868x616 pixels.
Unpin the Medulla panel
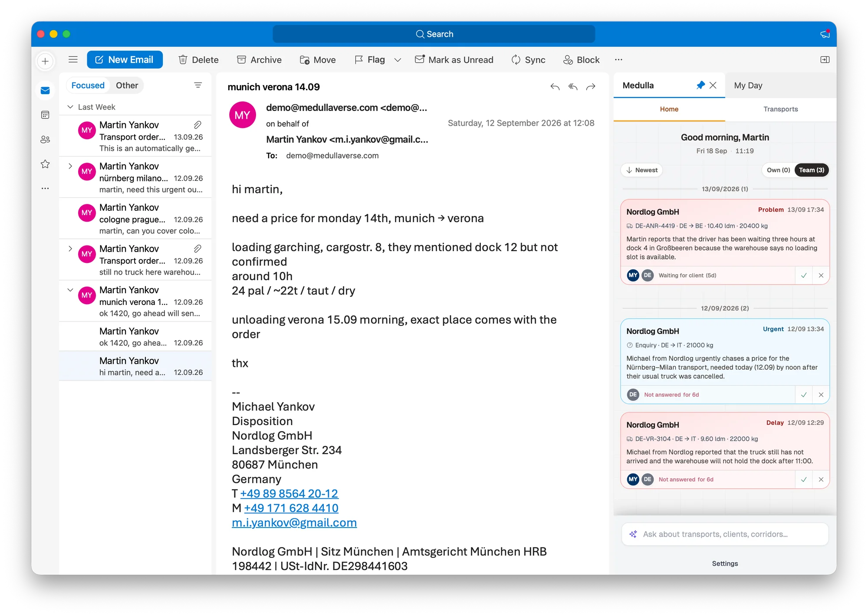700,85
